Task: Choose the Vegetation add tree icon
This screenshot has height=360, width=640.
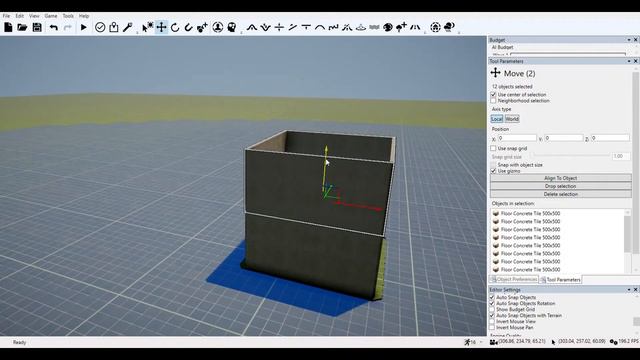Action: [x=402, y=27]
